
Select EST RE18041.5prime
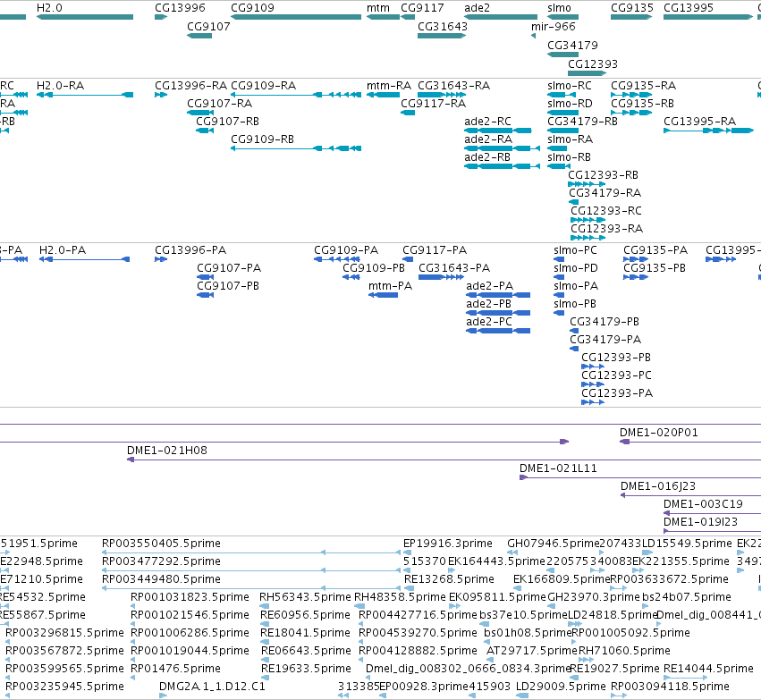265,643
